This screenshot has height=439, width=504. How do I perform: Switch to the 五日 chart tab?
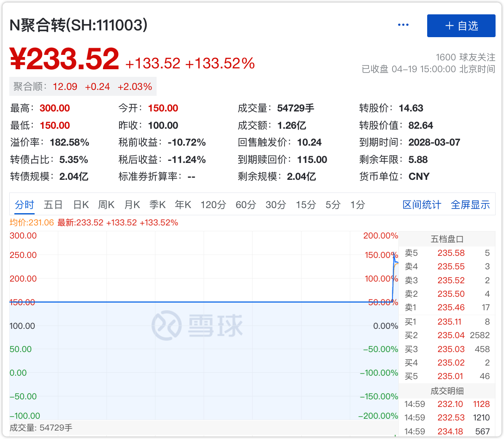pyautogui.click(x=53, y=205)
